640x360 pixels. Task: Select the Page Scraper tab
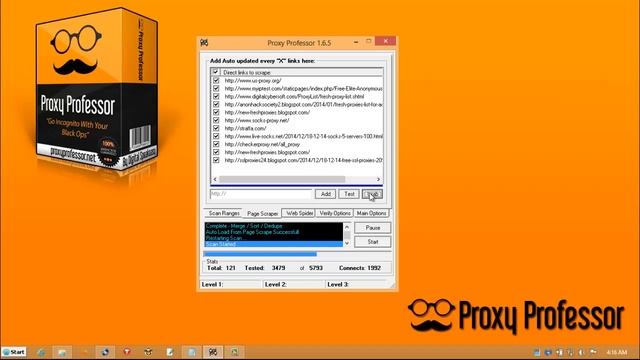[262, 213]
